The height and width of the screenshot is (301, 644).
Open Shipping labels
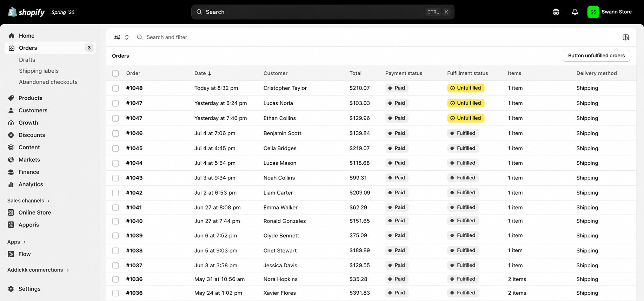(x=39, y=71)
